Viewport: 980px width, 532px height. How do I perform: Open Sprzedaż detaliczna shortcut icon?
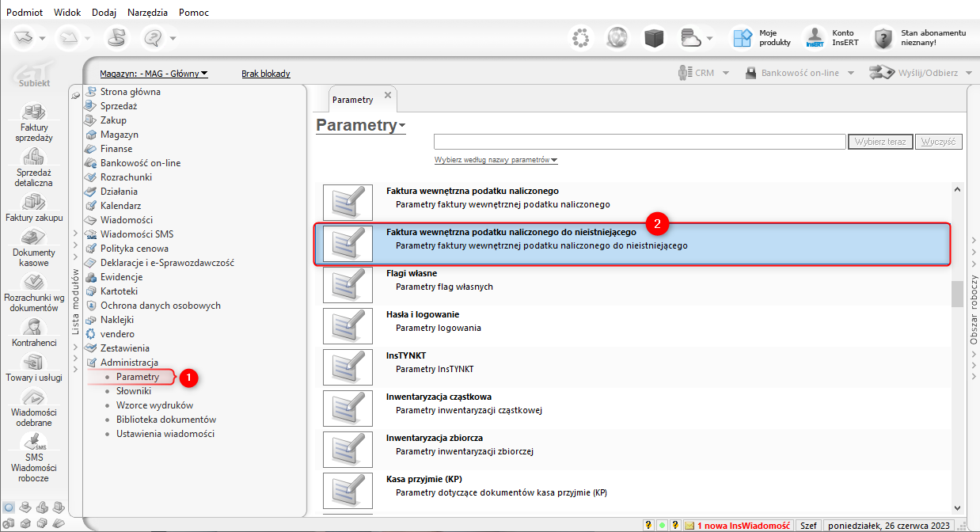pos(33,156)
